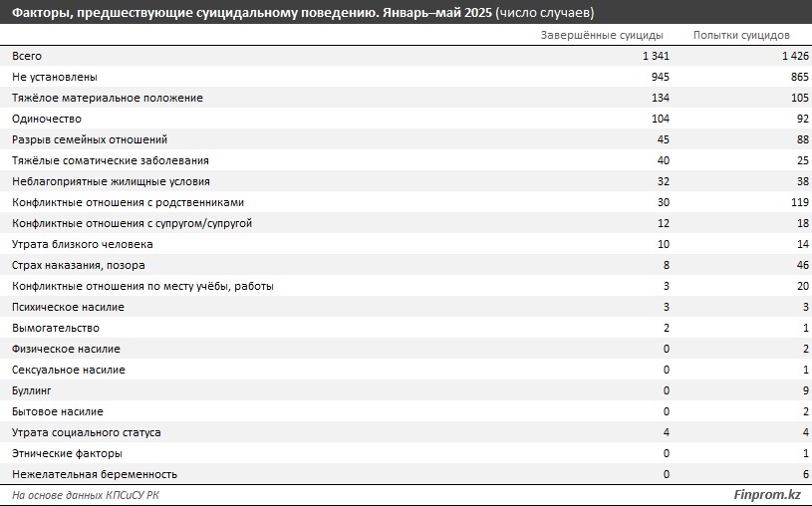The height and width of the screenshot is (506, 812).
Task: Select the 'Этнические факторы' row label
Action: (x=67, y=453)
